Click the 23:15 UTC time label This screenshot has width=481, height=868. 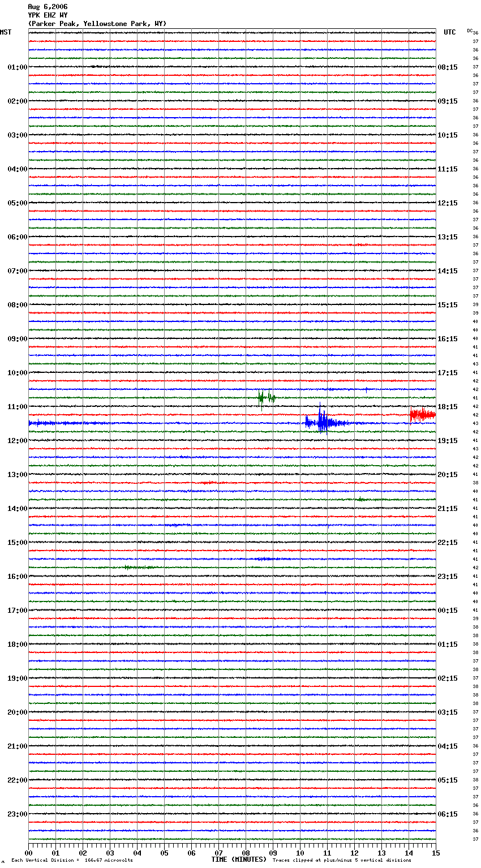448,577
